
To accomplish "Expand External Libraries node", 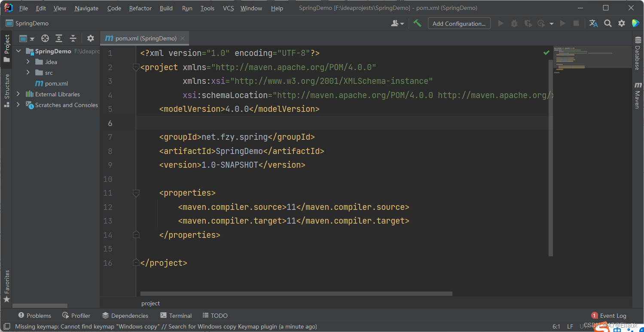I will [x=18, y=94].
